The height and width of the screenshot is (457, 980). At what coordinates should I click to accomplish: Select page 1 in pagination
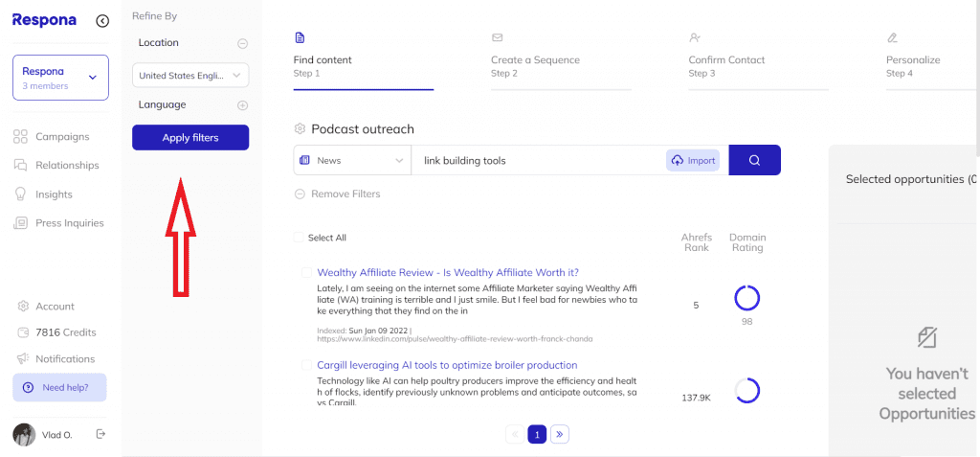(538, 434)
